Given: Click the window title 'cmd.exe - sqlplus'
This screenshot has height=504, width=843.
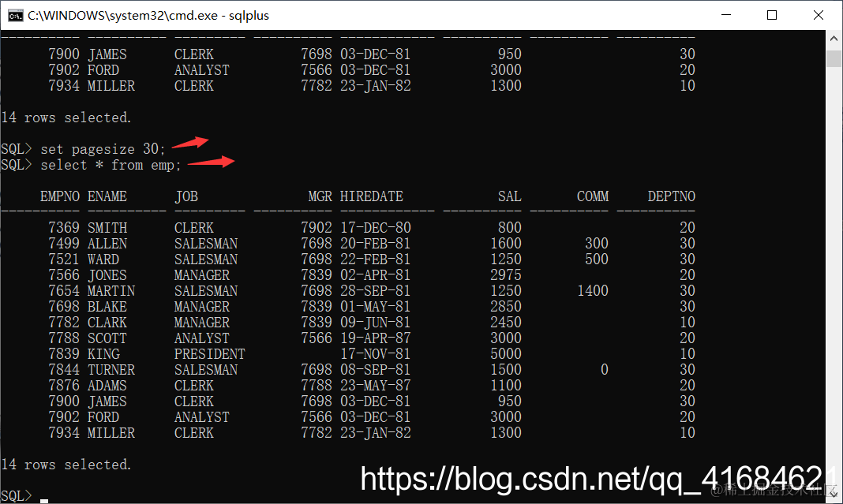Looking at the screenshot, I should point(148,16).
